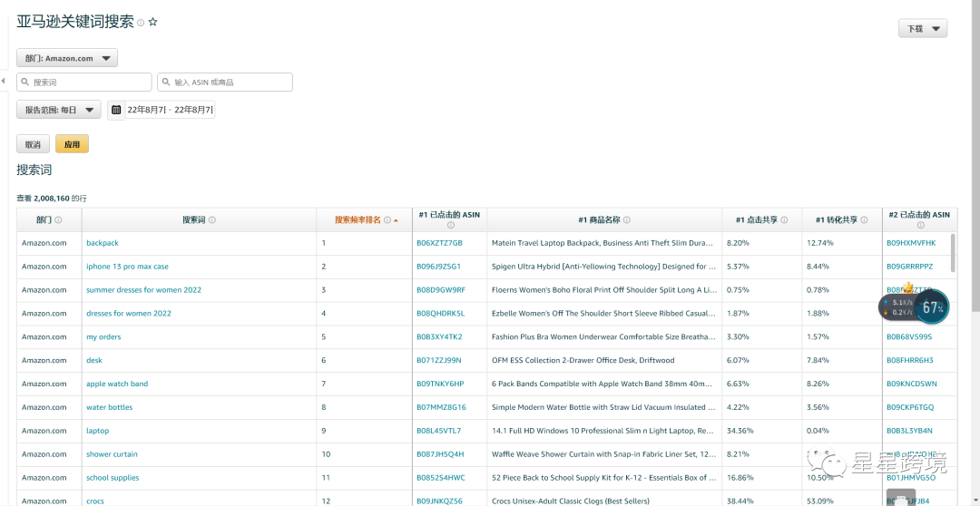Image resolution: width=980 pixels, height=506 pixels.
Task: Open the my orders search term
Action: (103, 336)
